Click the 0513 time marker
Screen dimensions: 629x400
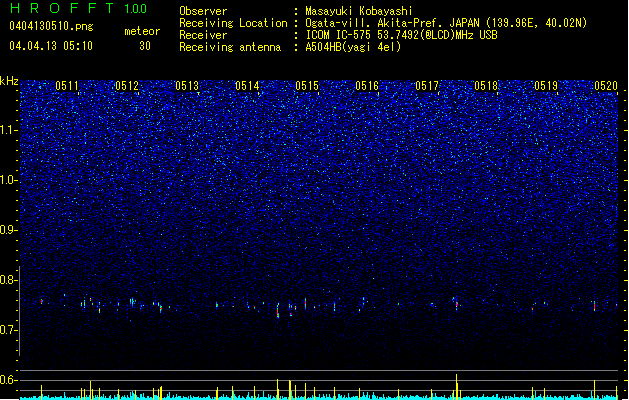point(187,86)
